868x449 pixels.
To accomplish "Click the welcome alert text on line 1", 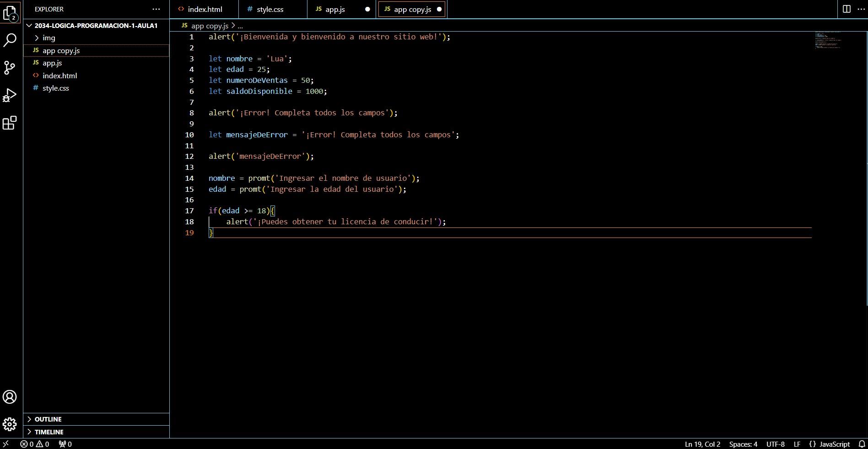I will pos(339,37).
